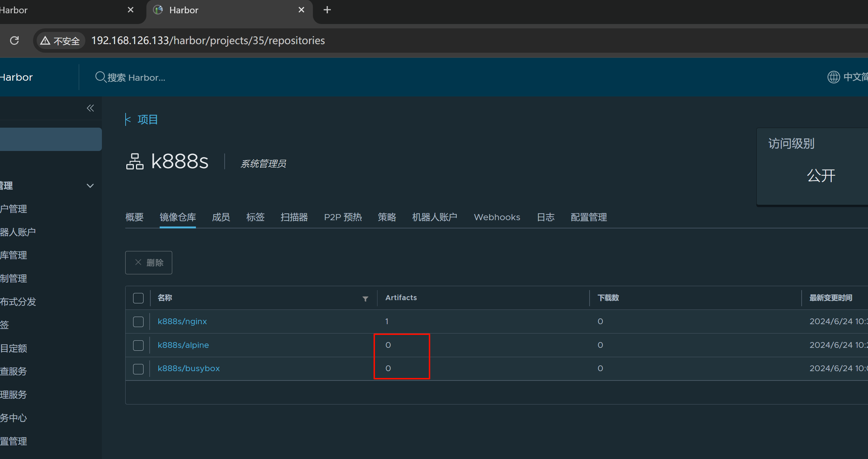Check the k888s/nginx row checkbox

(138, 322)
